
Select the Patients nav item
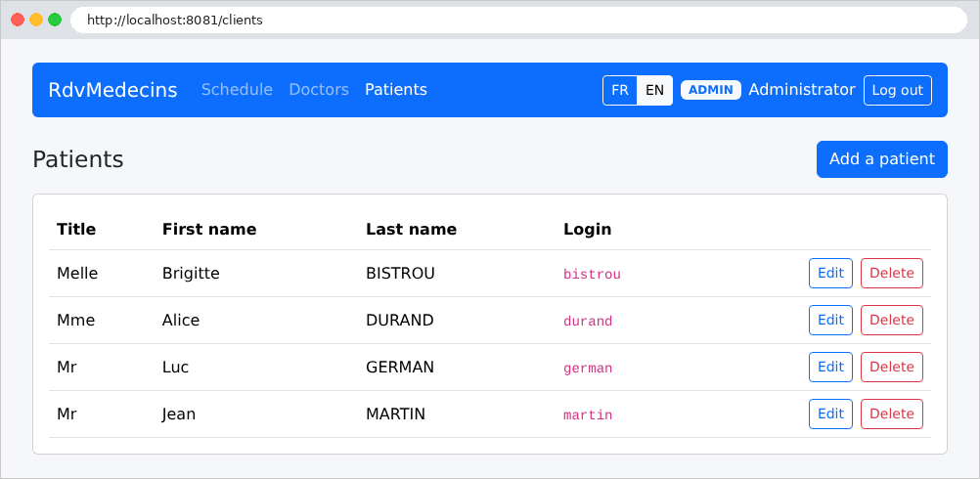(396, 90)
